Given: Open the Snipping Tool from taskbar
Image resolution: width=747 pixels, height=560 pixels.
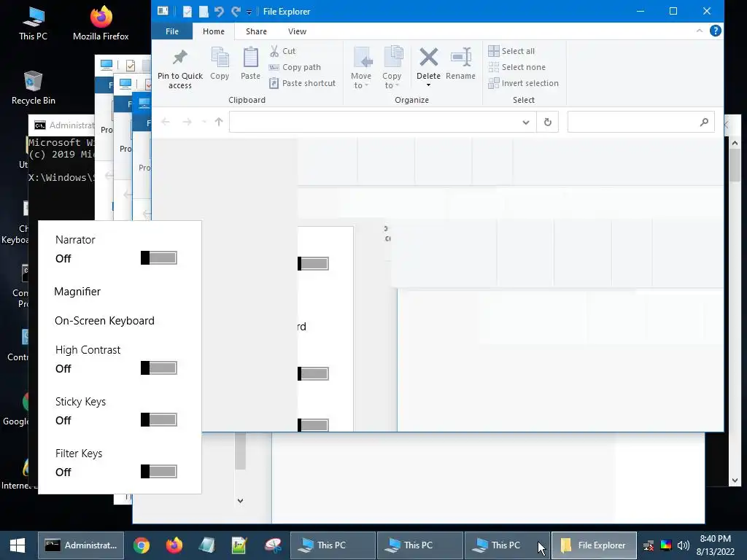Looking at the screenshot, I should click(x=273, y=545).
